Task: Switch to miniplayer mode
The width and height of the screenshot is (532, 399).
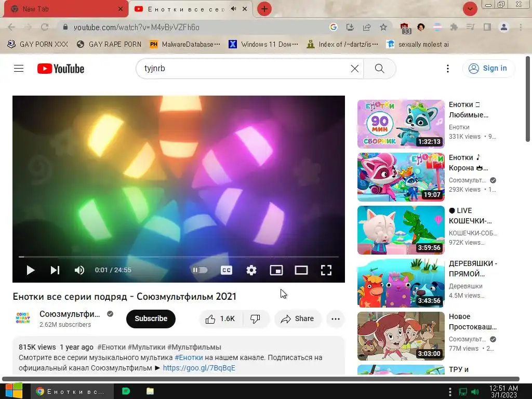Action: (276, 270)
